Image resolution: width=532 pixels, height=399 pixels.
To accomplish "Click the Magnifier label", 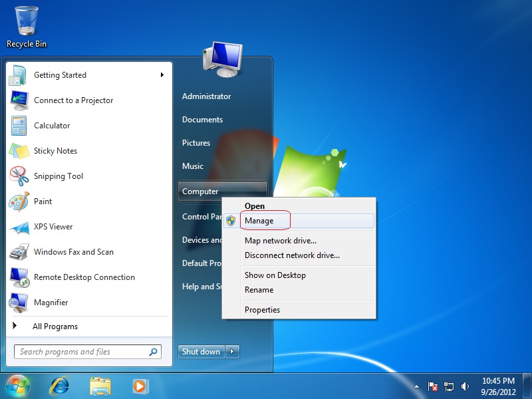I will pyautogui.click(x=51, y=303).
